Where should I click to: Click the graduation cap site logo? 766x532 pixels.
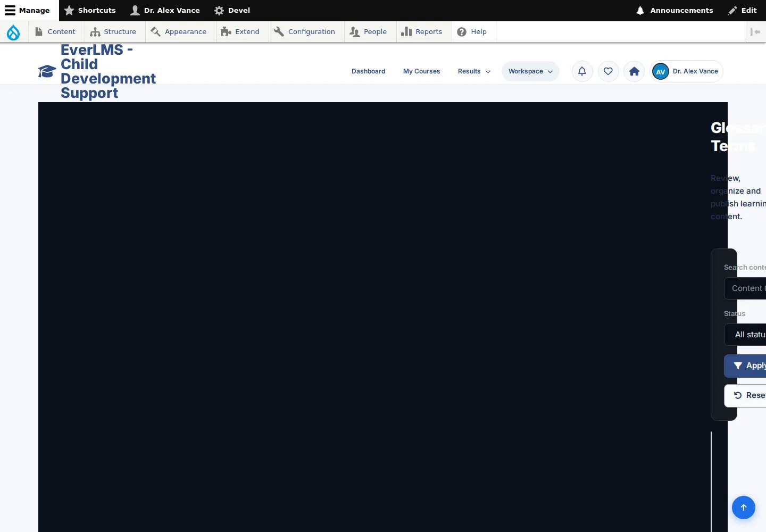click(47, 71)
